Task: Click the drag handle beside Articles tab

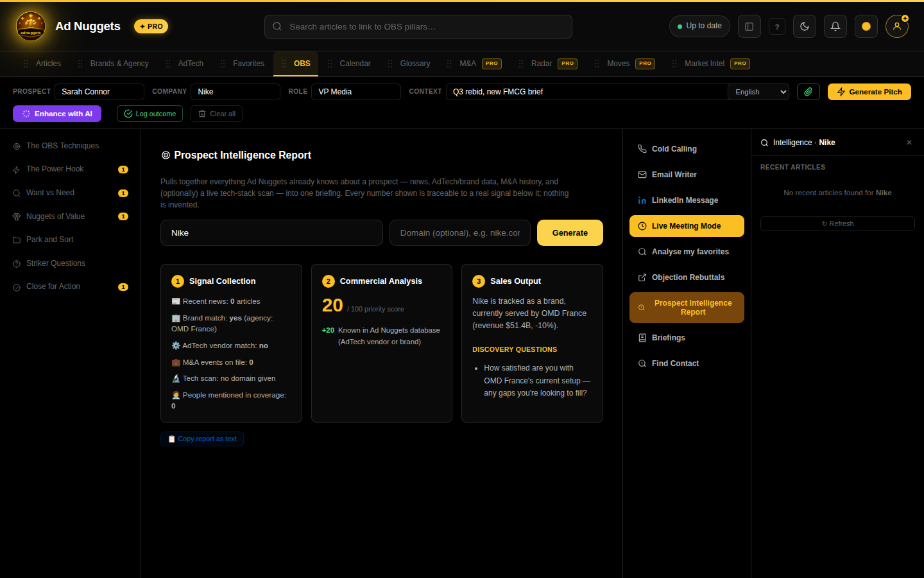Action: pos(26,64)
